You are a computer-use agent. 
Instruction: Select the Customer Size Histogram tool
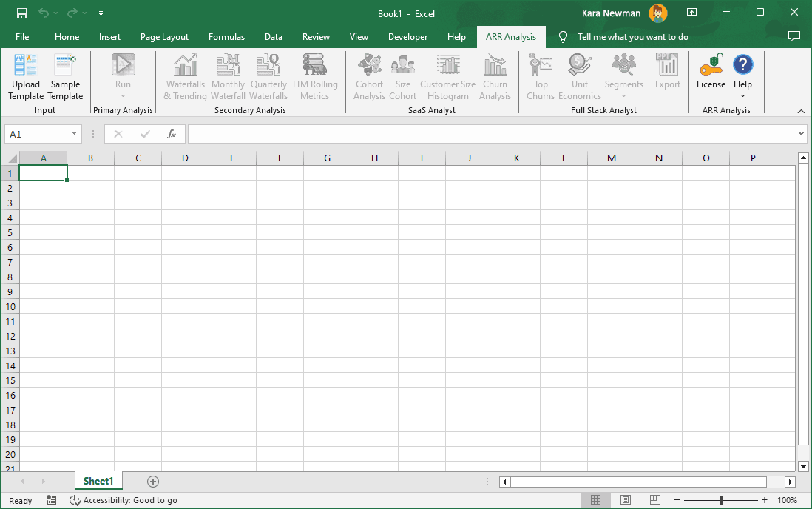(x=447, y=77)
